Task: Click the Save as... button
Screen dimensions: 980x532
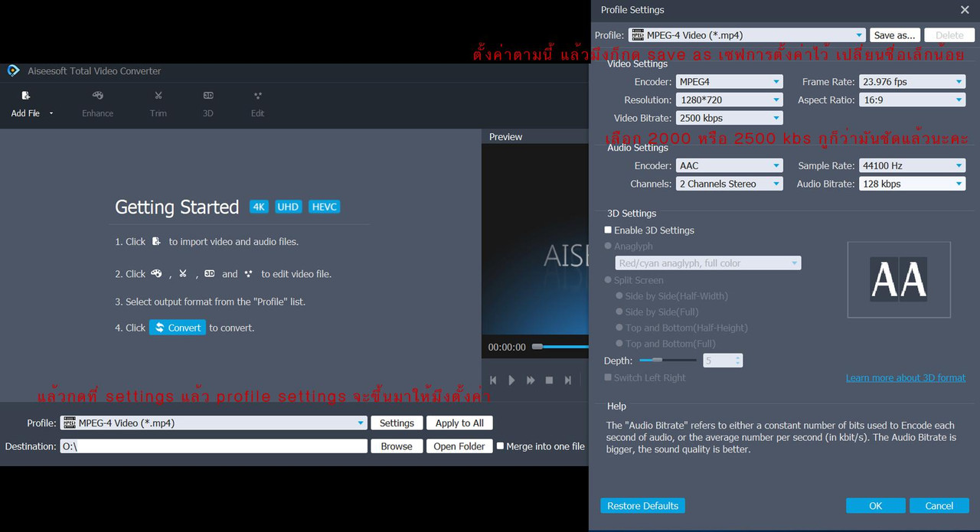Action: [x=895, y=35]
